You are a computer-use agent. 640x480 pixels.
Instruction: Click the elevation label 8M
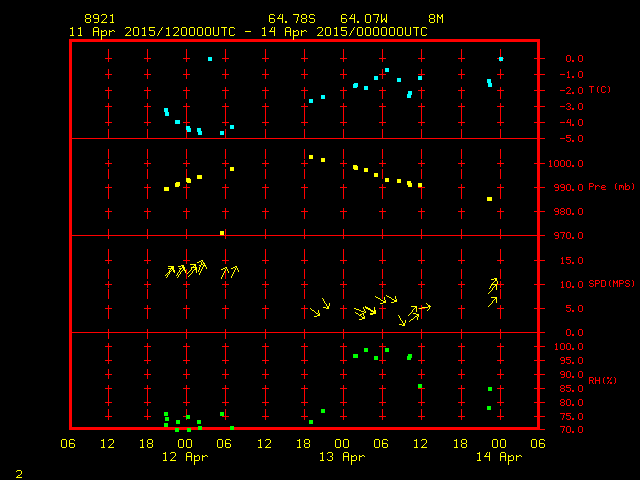tap(436, 19)
